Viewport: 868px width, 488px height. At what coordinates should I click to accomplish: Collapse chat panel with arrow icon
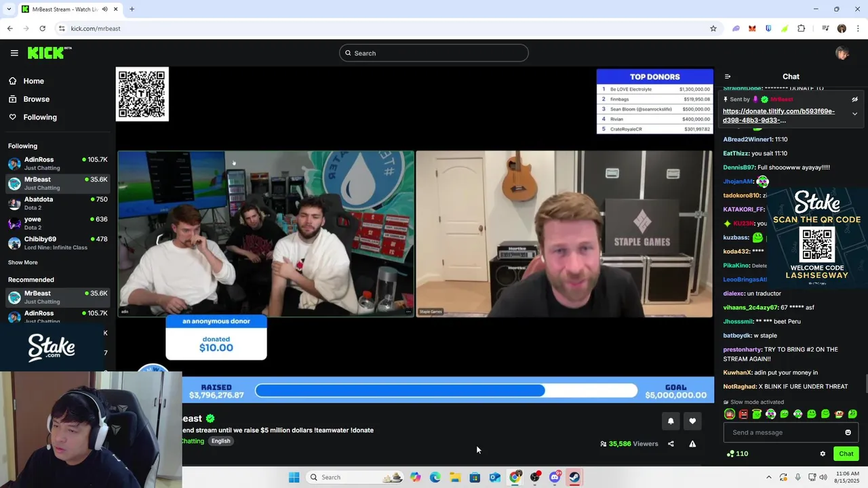point(728,77)
